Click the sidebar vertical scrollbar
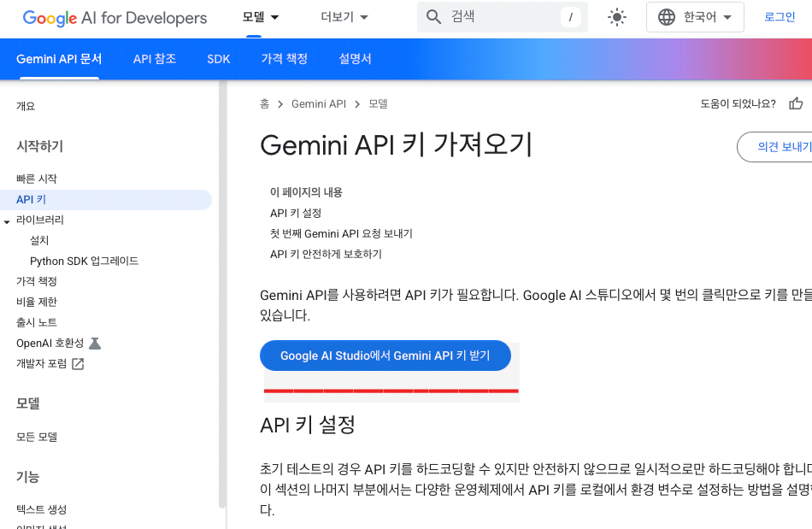This screenshot has width=812, height=529. tap(222, 295)
